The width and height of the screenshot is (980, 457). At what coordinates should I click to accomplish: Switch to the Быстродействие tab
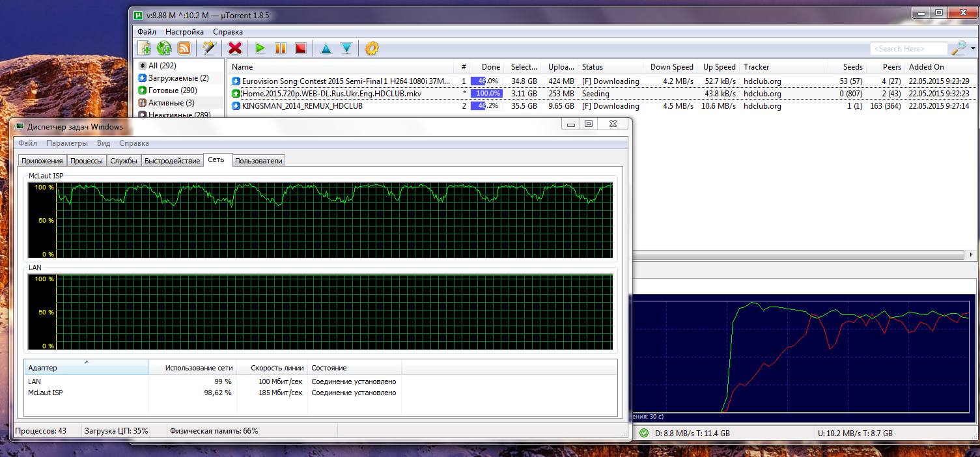click(173, 161)
